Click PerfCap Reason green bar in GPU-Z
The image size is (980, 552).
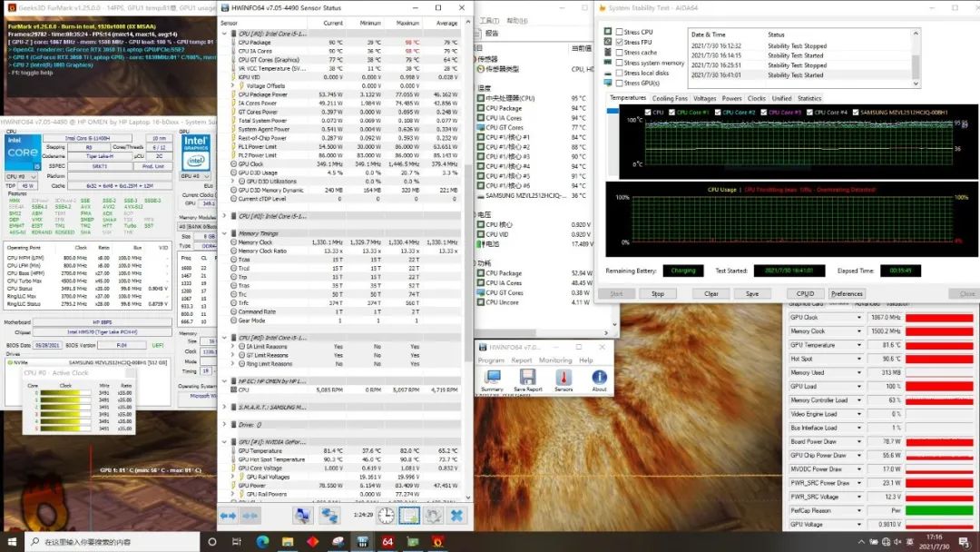tap(939, 511)
